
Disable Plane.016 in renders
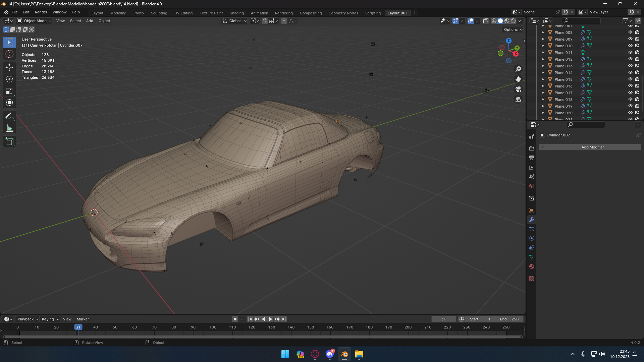coord(637,86)
